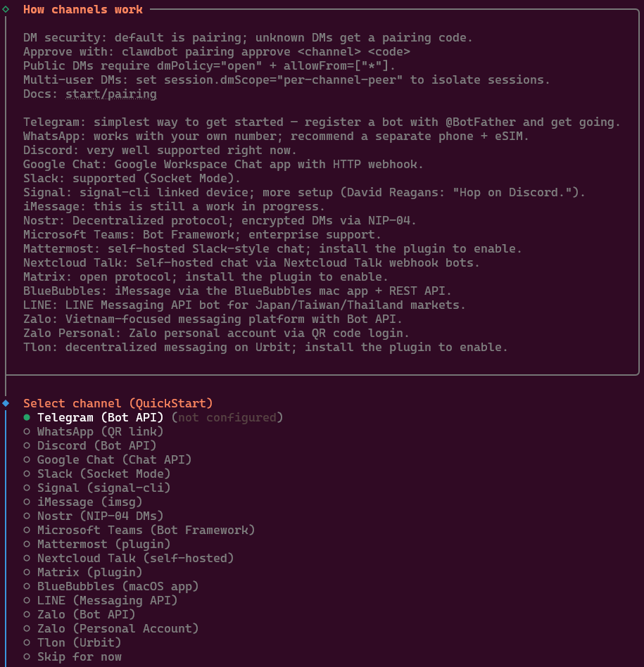
Task: Select the Skip for now option
Action: [79, 656]
